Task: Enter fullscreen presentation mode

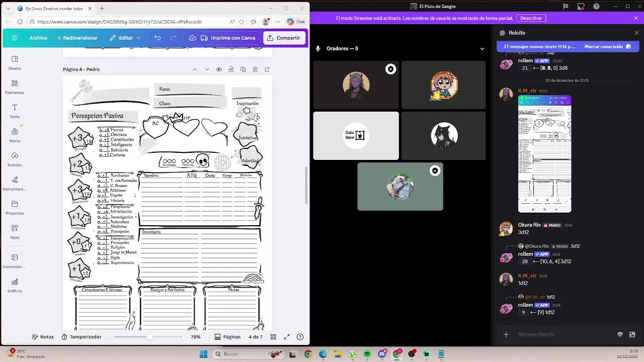Action: [x=287, y=337]
